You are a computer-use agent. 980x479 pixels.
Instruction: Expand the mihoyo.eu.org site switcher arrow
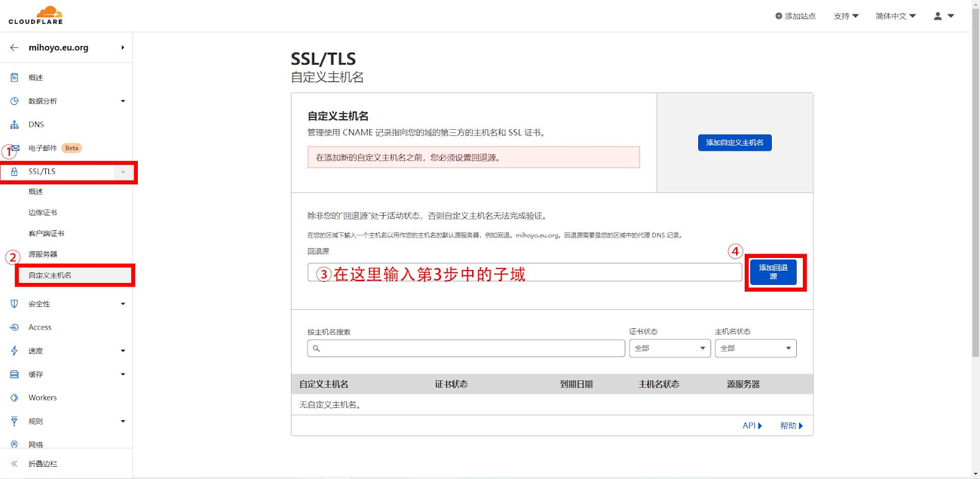123,47
